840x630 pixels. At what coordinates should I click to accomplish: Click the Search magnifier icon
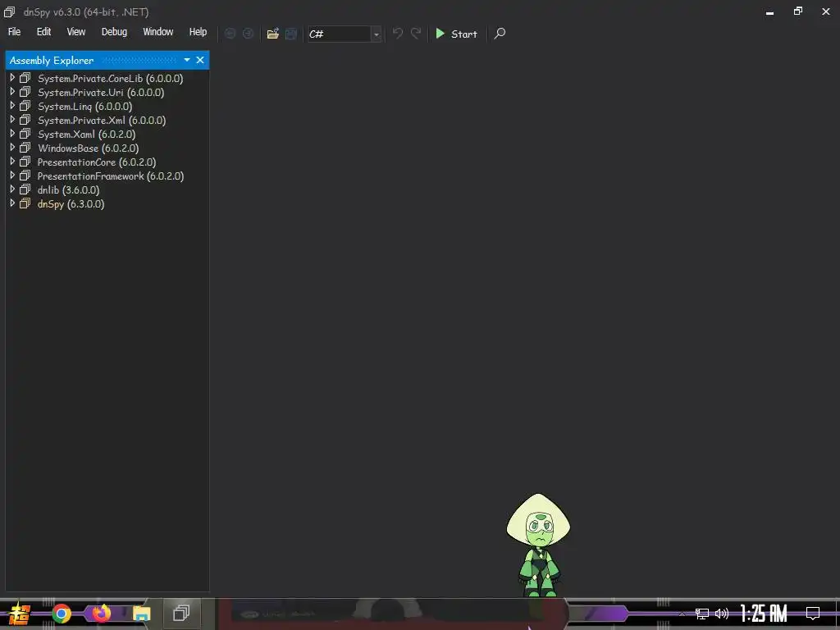click(x=500, y=34)
